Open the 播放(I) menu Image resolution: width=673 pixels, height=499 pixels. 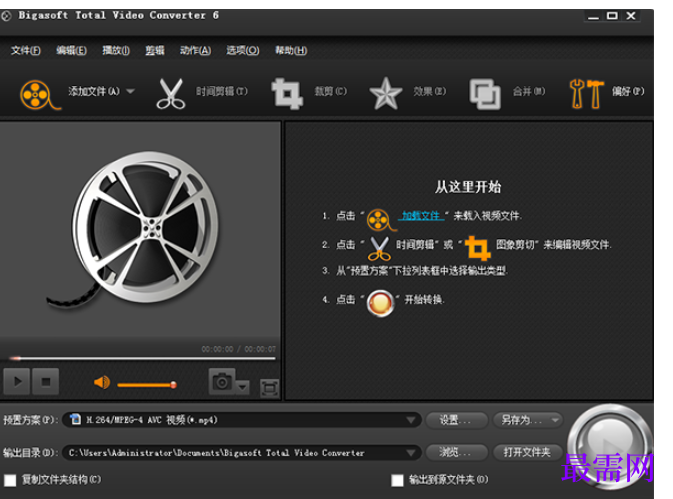pos(116,51)
